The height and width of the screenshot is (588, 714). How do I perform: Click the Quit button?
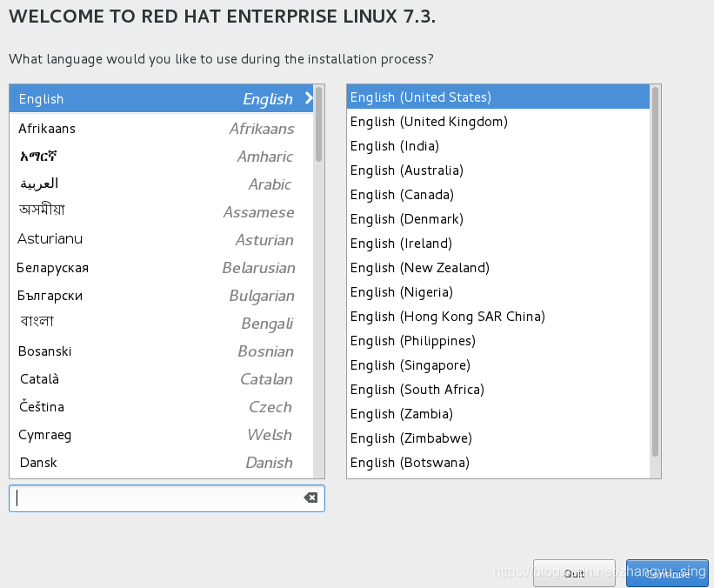tap(574, 573)
